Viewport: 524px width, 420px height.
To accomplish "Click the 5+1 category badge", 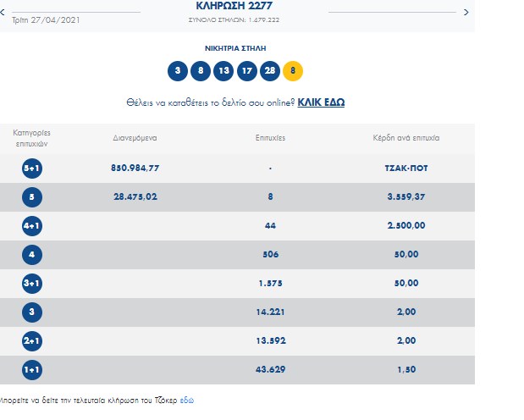I will point(33,169).
